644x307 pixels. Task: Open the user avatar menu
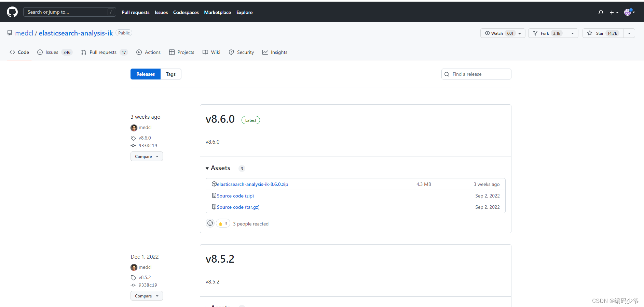coord(629,12)
